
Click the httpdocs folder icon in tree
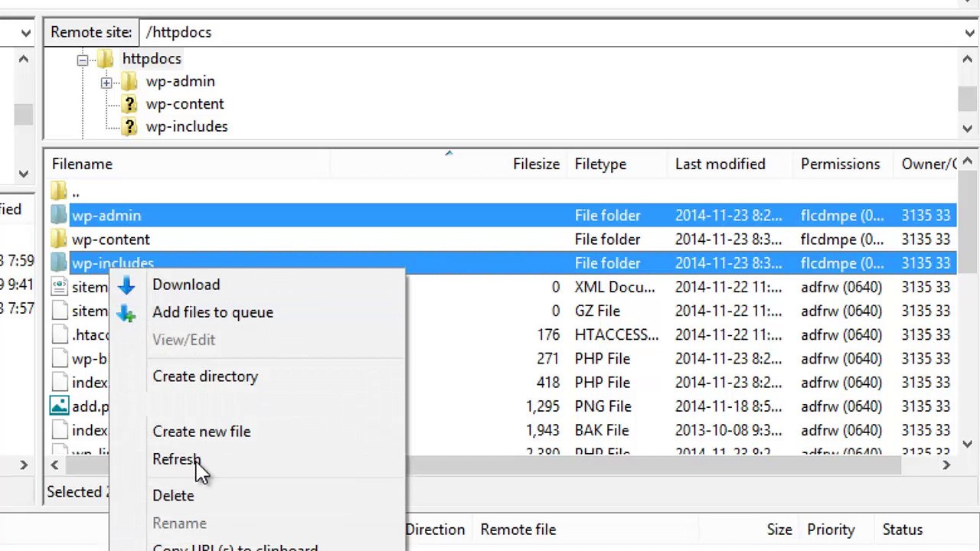pyautogui.click(x=106, y=59)
